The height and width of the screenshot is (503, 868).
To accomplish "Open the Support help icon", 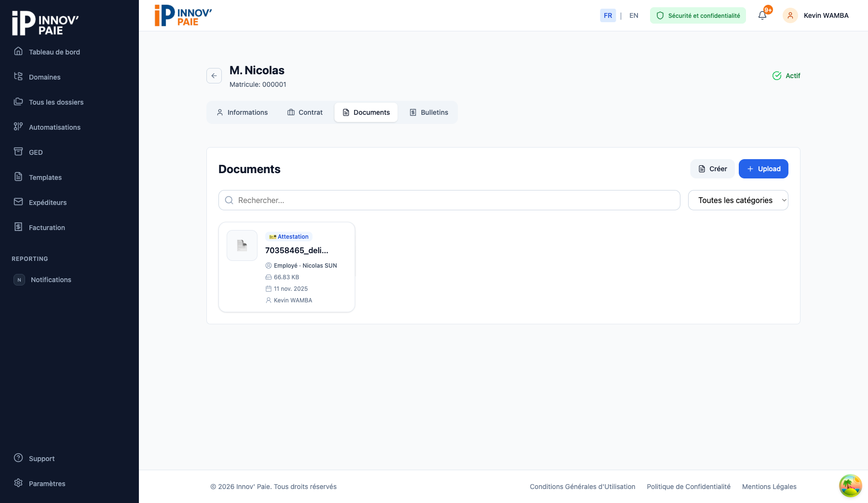I will 18,458.
